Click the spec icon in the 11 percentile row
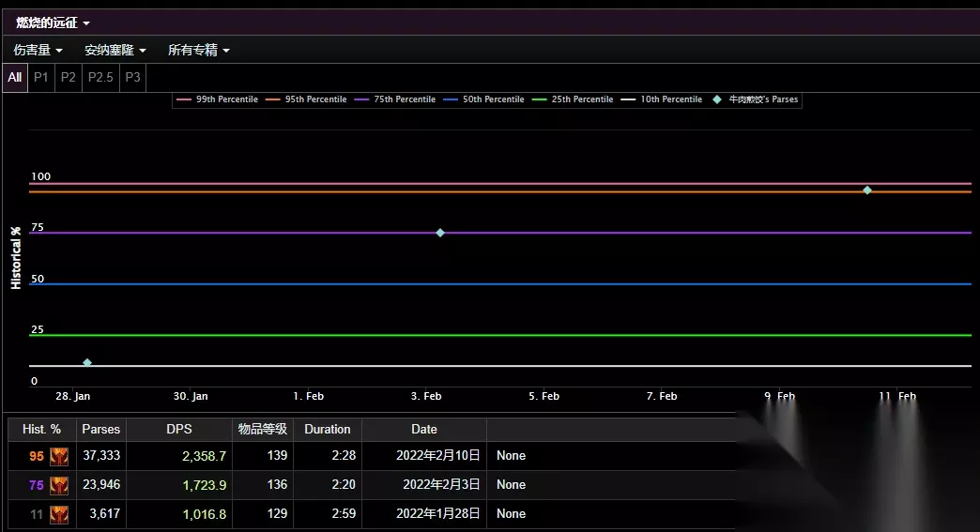The image size is (980, 532). tap(59, 515)
